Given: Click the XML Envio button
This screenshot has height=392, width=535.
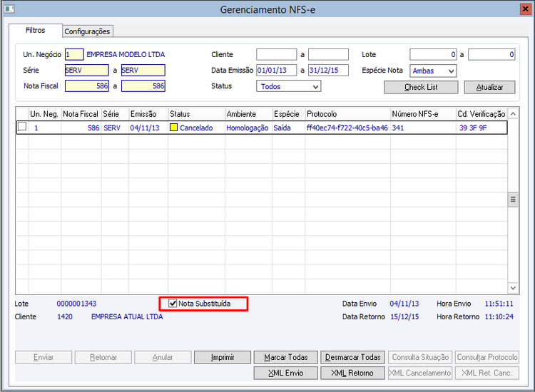Looking at the screenshot, I should pos(286,373).
